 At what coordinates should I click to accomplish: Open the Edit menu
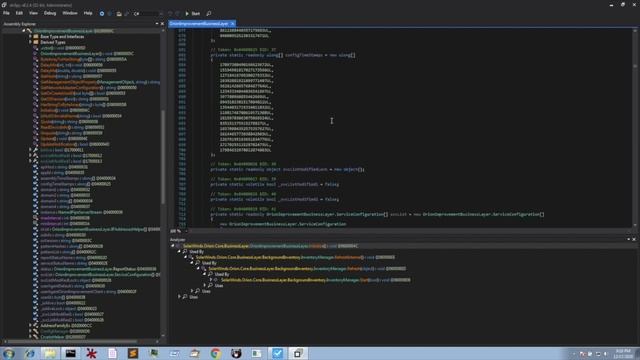(x=19, y=13)
